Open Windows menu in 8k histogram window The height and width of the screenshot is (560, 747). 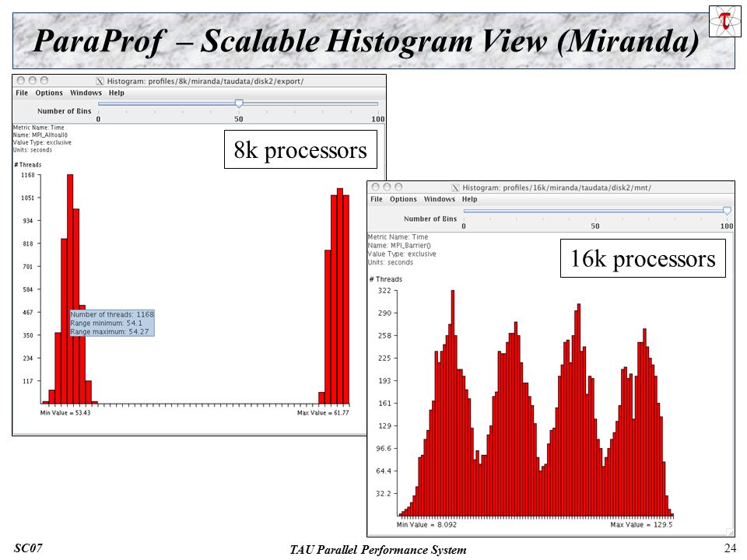(86, 93)
